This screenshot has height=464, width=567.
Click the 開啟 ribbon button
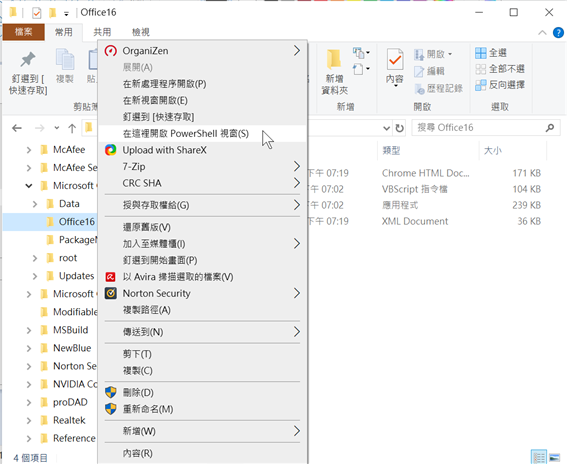tap(433, 54)
